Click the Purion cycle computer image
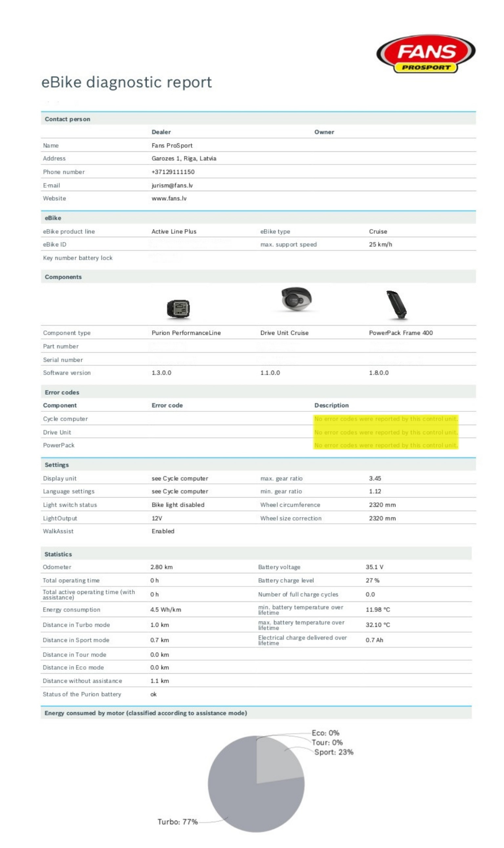Viewport: 504px width, 848px height. (x=178, y=309)
